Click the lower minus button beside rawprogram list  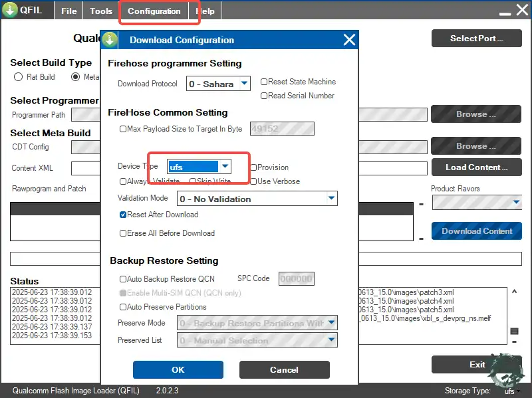[x=421, y=239]
